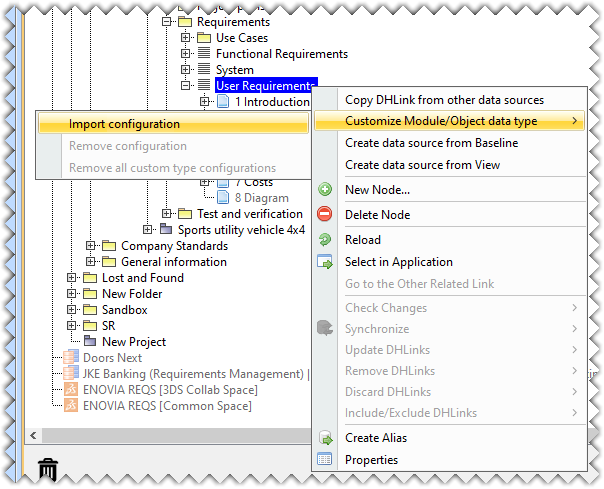
Task: Click the Sports utility vehicle 4x4 project icon
Action: pyautogui.click(x=166, y=229)
